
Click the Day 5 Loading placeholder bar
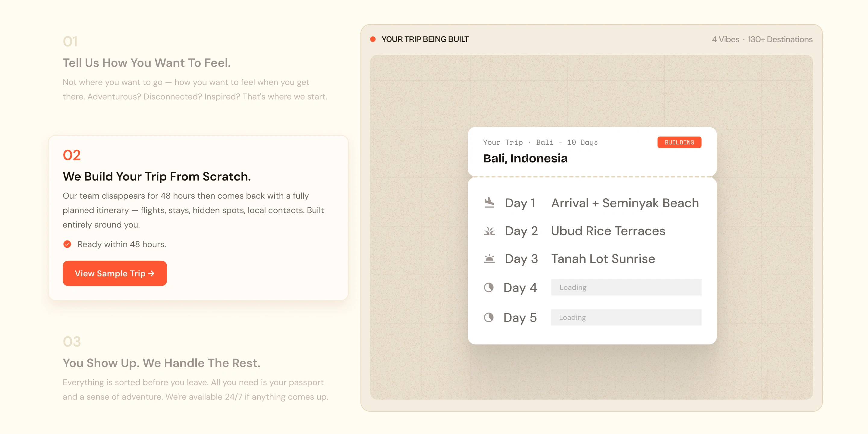pos(626,317)
